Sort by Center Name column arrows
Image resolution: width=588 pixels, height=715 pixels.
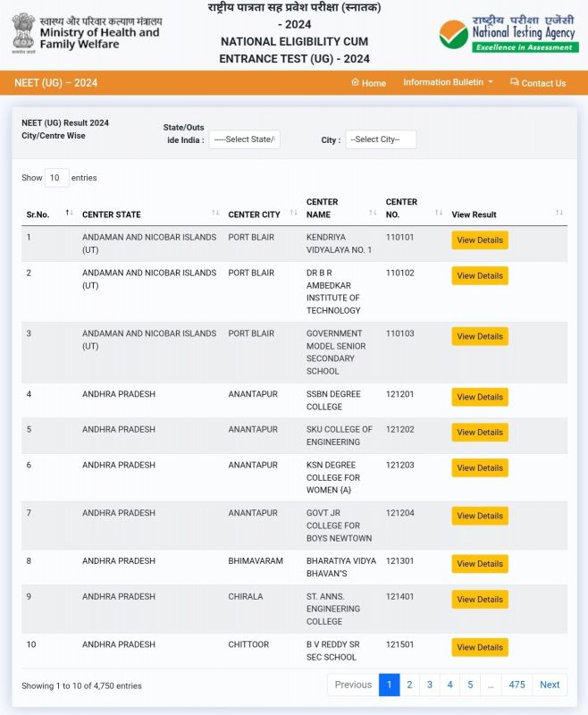pos(373,213)
